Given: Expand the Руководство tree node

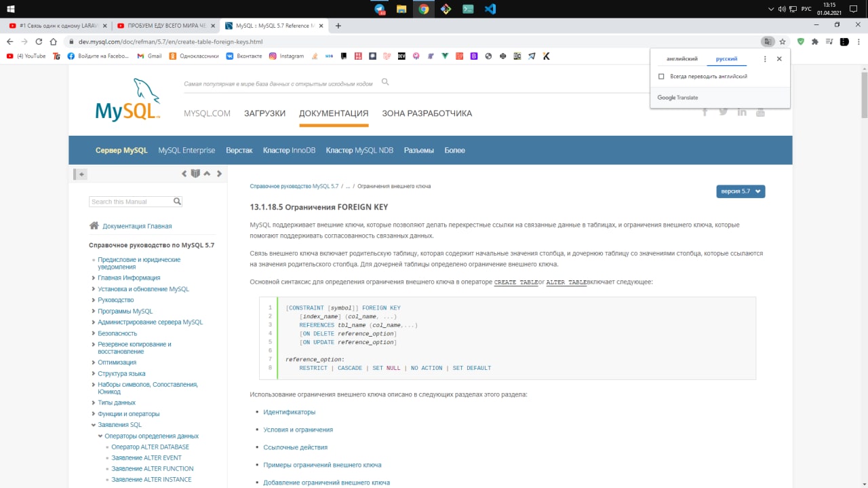Looking at the screenshot, I should [93, 300].
